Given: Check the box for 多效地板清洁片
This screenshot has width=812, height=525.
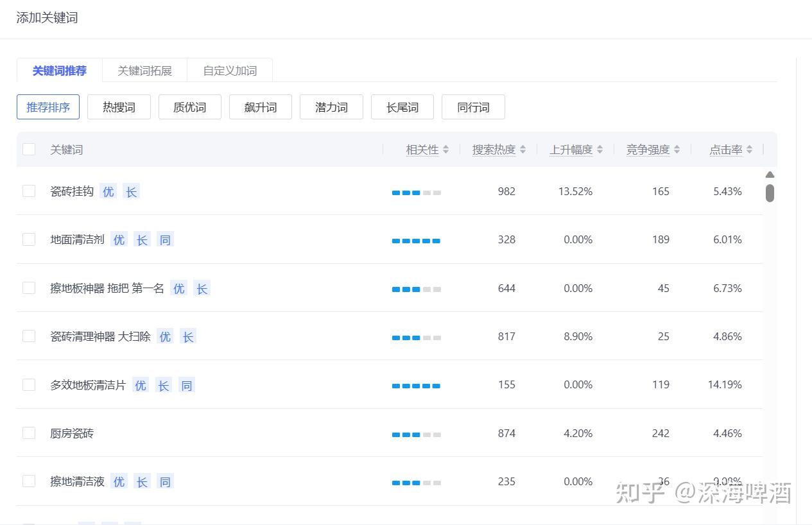Looking at the screenshot, I should click(29, 384).
